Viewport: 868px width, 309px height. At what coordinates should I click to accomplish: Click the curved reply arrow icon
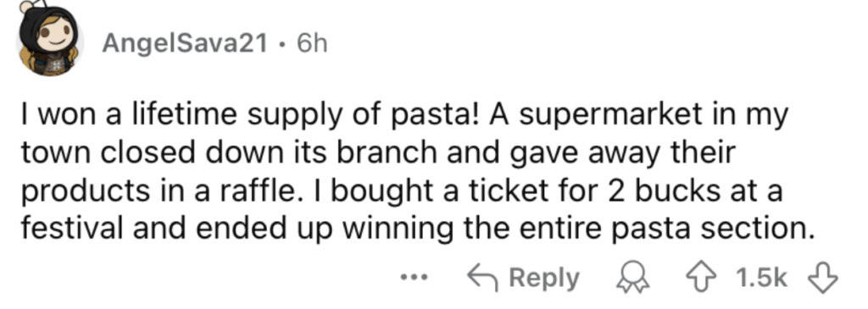tap(481, 278)
